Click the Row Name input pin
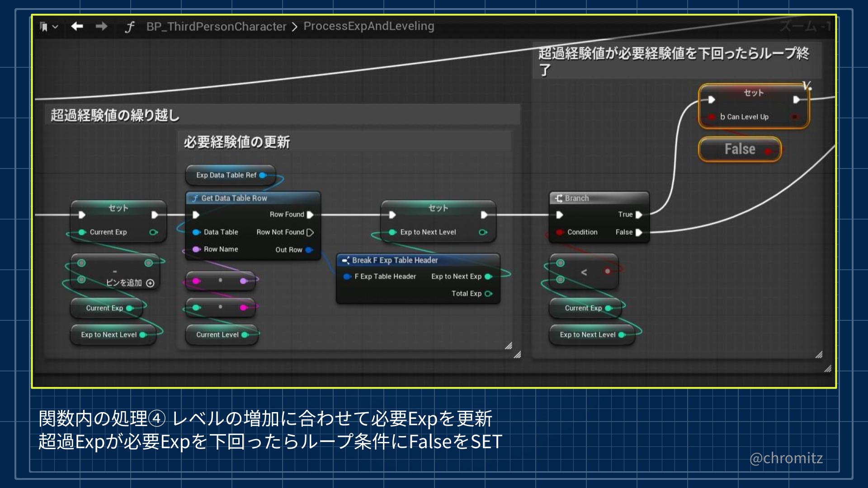 pos(196,249)
